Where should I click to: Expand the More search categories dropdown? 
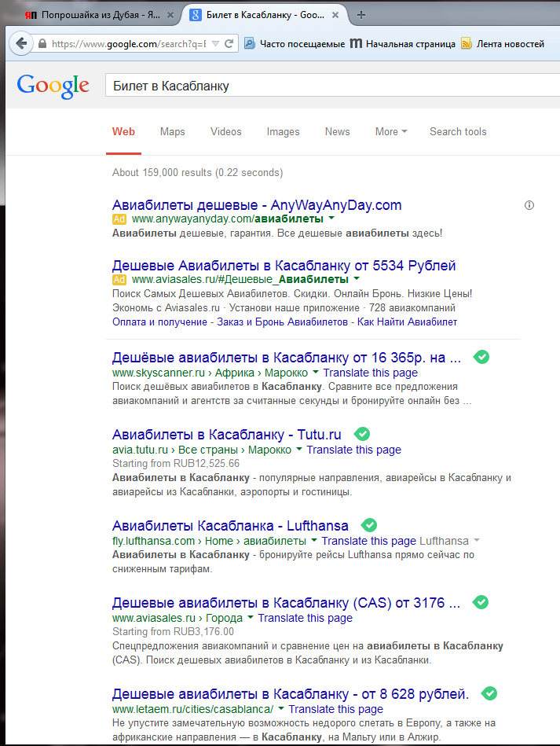coord(391,132)
